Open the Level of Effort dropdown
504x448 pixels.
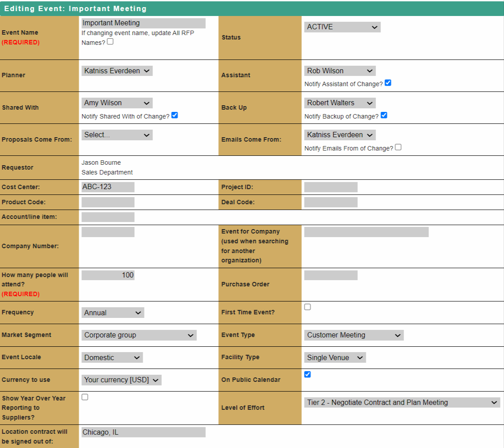click(x=402, y=403)
